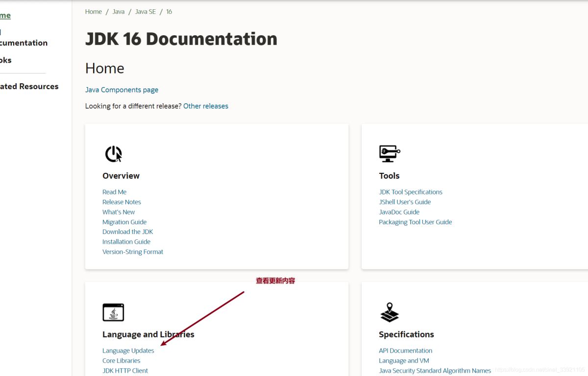Go to Home breadcrumb
Image resolution: width=588 pixels, height=376 pixels.
[x=94, y=12]
